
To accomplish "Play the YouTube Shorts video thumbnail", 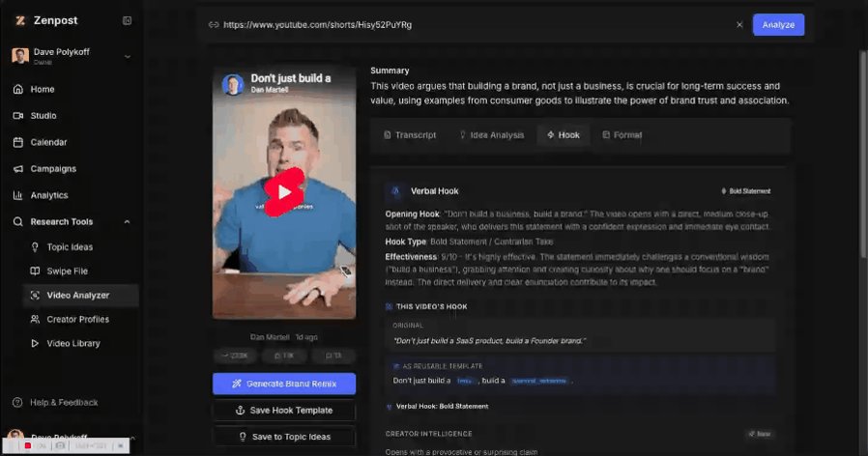I will tap(284, 192).
